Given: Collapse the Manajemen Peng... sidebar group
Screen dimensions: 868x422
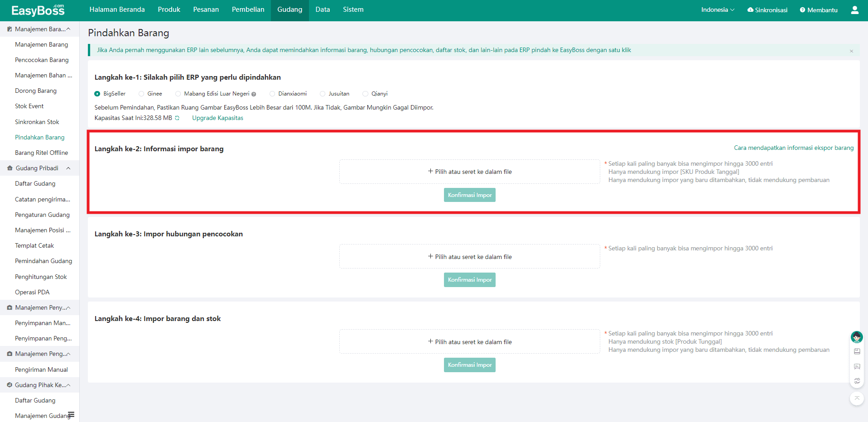Looking at the screenshot, I should click(68, 354).
